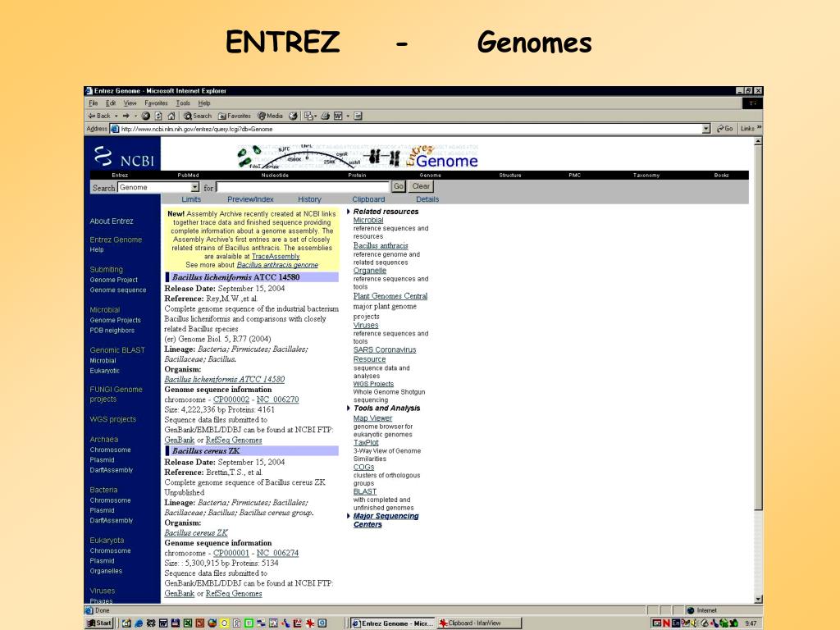Click the Clear search button
The width and height of the screenshot is (840, 630).
coord(421,186)
